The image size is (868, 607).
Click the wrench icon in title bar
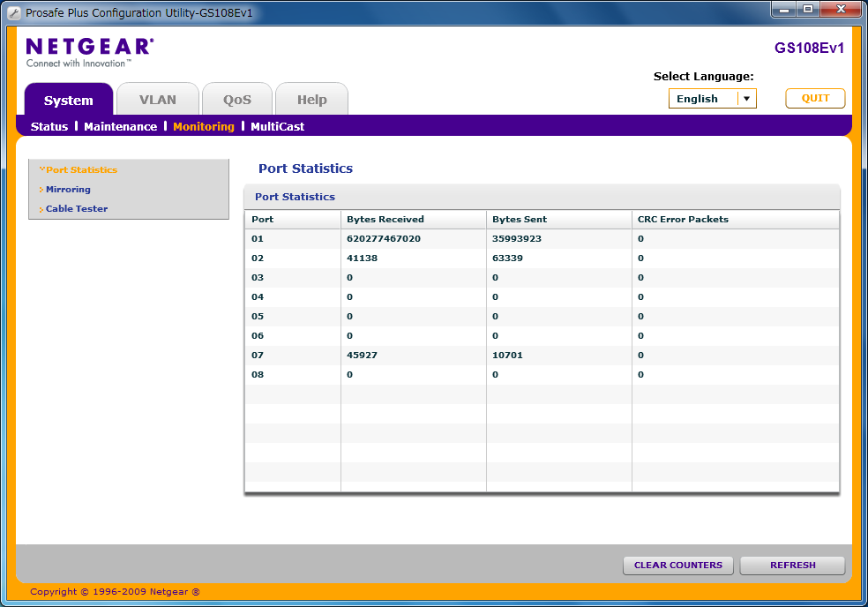pyautogui.click(x=13, y=13)
